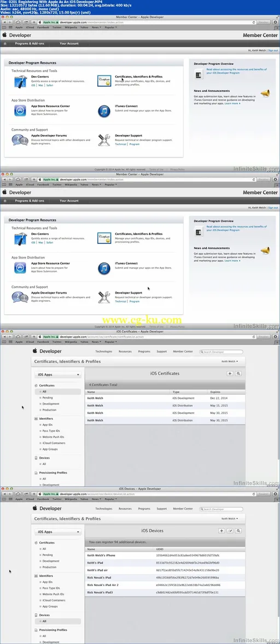Select Programs in iOS Devices window navigation
The image size is (280, 644).
[x=144, y=509]
